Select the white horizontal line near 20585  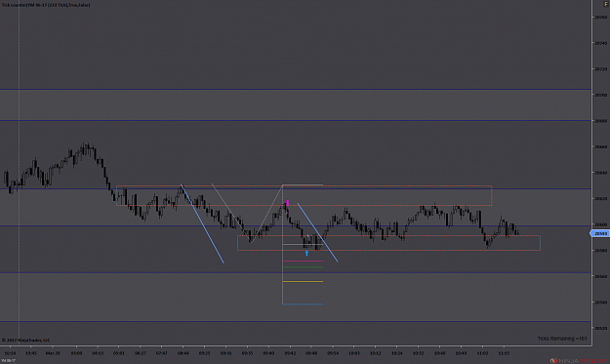click(x=304, y=244)
